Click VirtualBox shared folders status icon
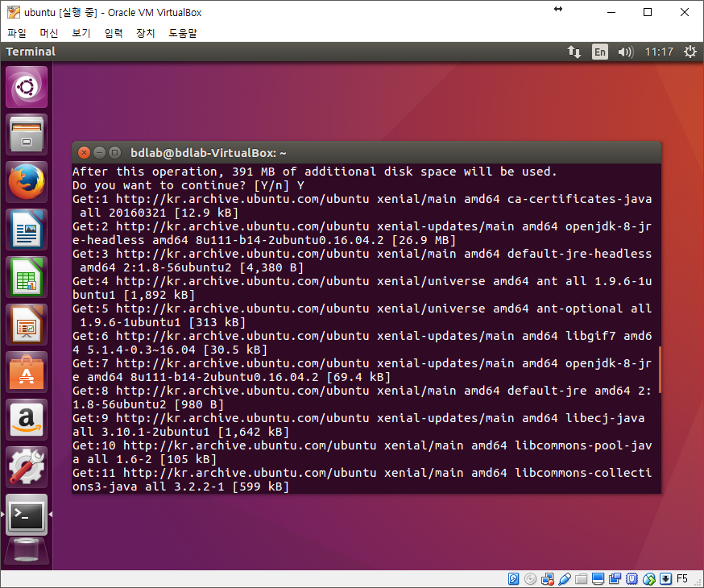The width and height of the screenshot is (704, 588). point(581,579)
